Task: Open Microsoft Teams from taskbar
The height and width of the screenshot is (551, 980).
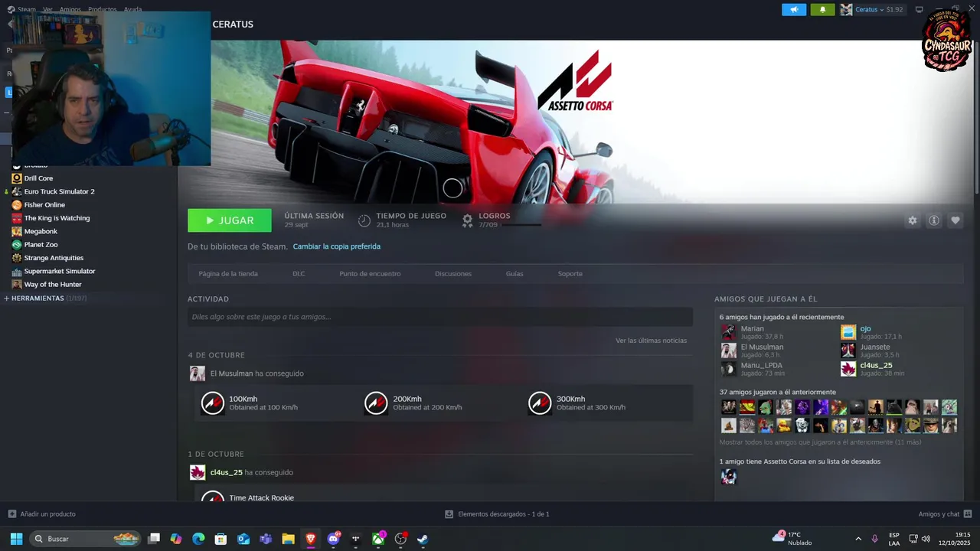Action: 266,539
